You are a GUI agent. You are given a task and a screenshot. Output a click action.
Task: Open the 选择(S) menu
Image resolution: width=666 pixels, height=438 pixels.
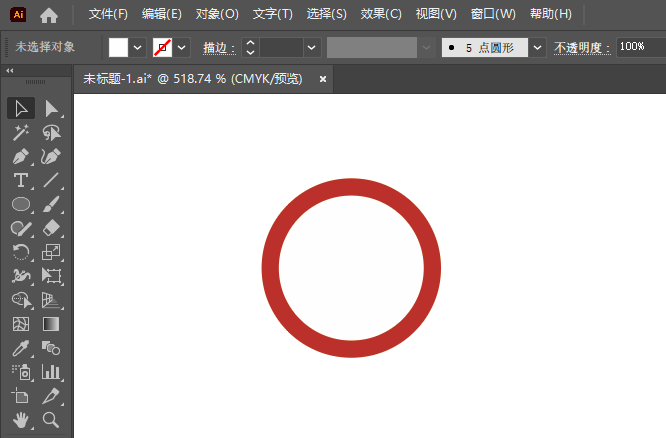click(x=327, y=14)
